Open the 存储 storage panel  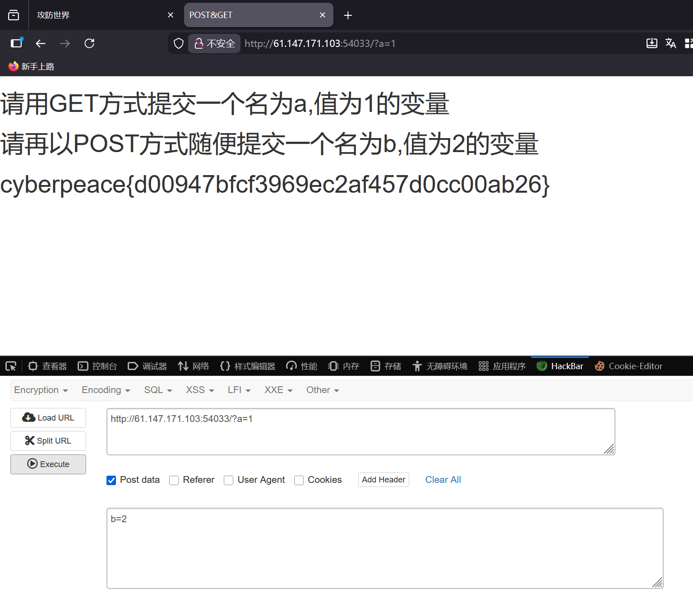click(392, 366)
